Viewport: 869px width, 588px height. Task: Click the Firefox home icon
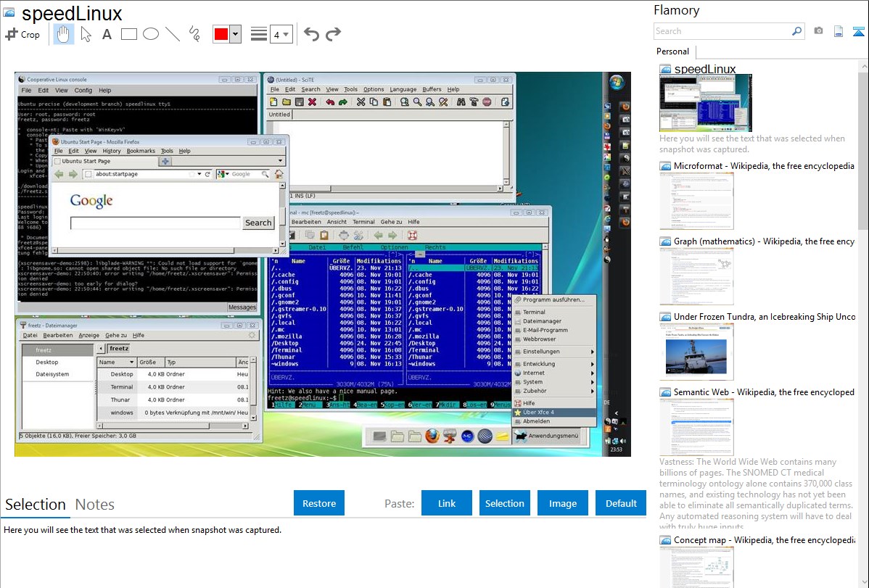tap(279, 174)
